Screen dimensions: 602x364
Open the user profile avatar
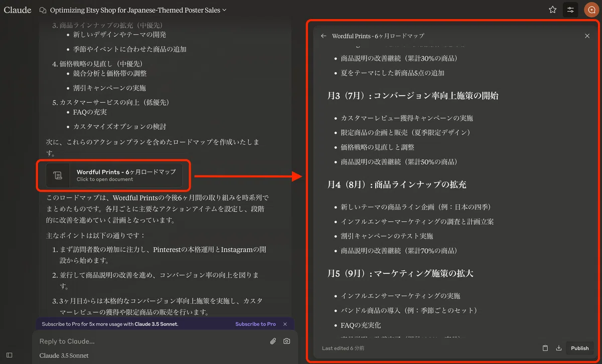591,10
